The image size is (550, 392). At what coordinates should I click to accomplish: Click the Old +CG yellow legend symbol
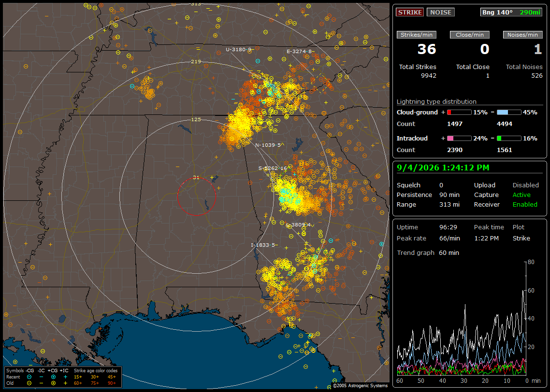click(x=53, y=383)
